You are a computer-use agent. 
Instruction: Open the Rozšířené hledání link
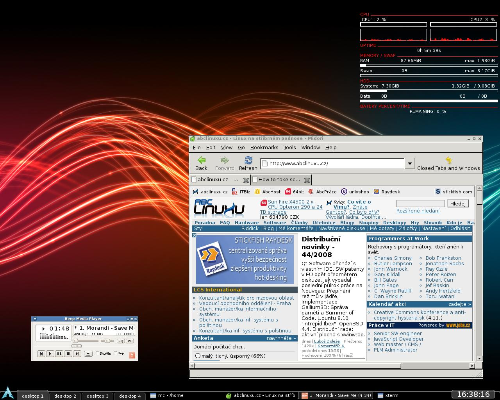coord(417,211)
